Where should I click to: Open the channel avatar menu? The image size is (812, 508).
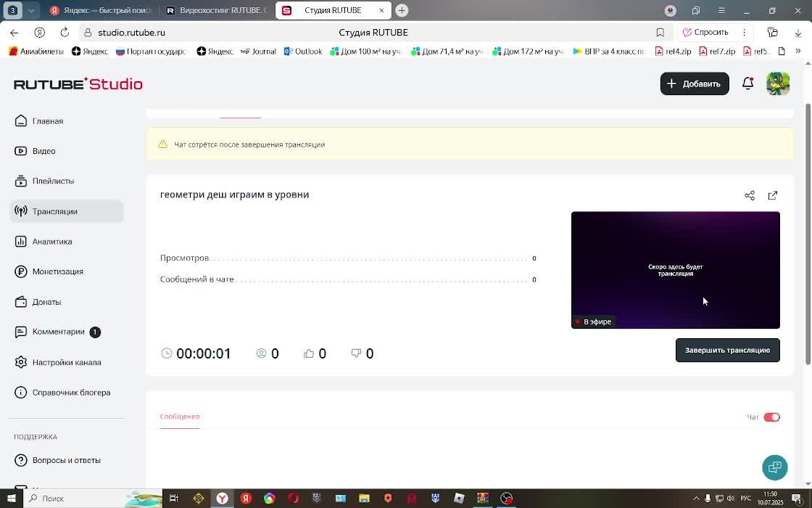(778, 83)
